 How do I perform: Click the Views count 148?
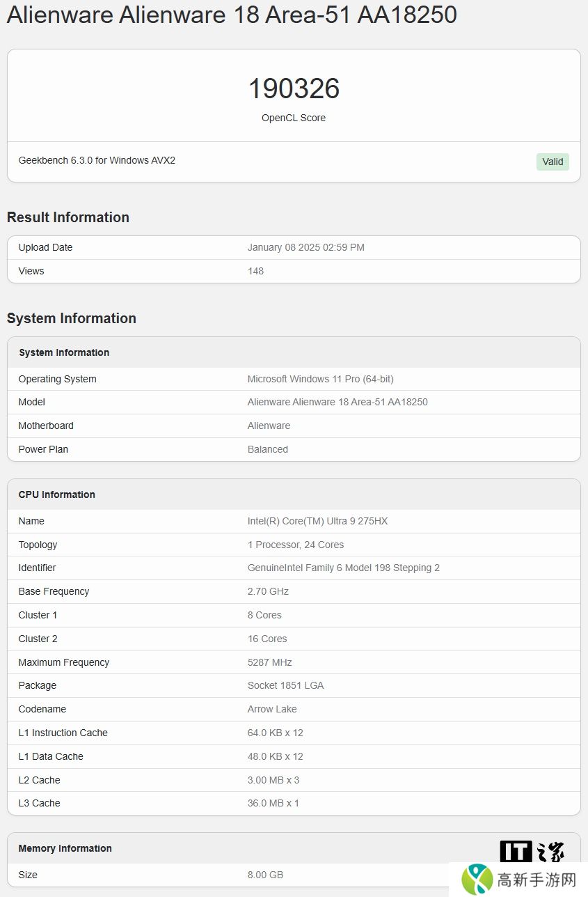[255, 271]
